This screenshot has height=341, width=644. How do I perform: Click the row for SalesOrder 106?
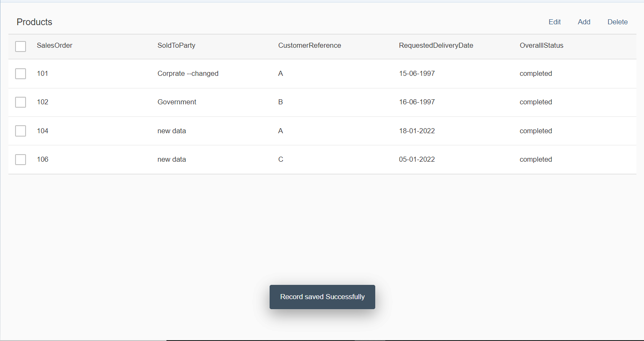(171, 159)
